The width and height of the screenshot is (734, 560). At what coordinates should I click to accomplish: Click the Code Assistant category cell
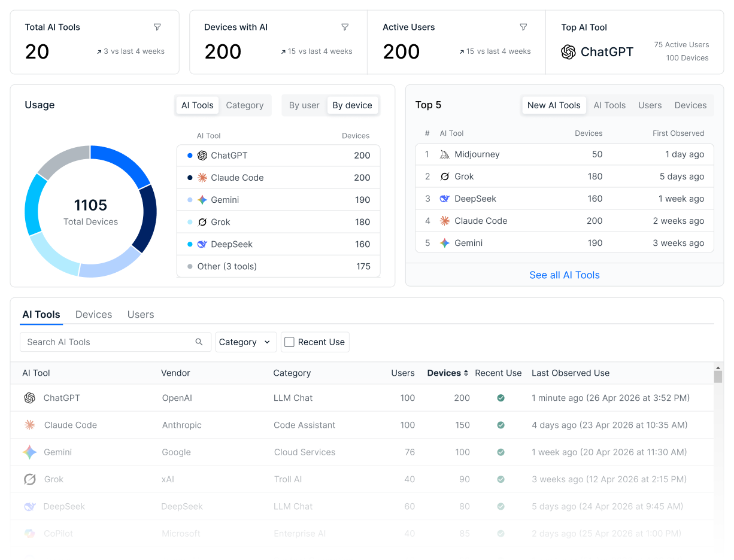pos(305,425)
